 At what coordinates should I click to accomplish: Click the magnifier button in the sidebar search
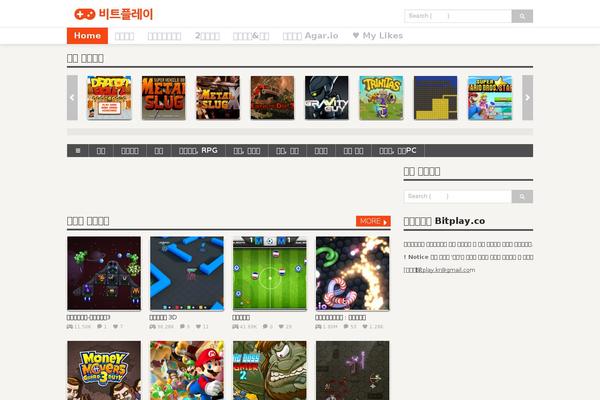[x=522, y=196]
